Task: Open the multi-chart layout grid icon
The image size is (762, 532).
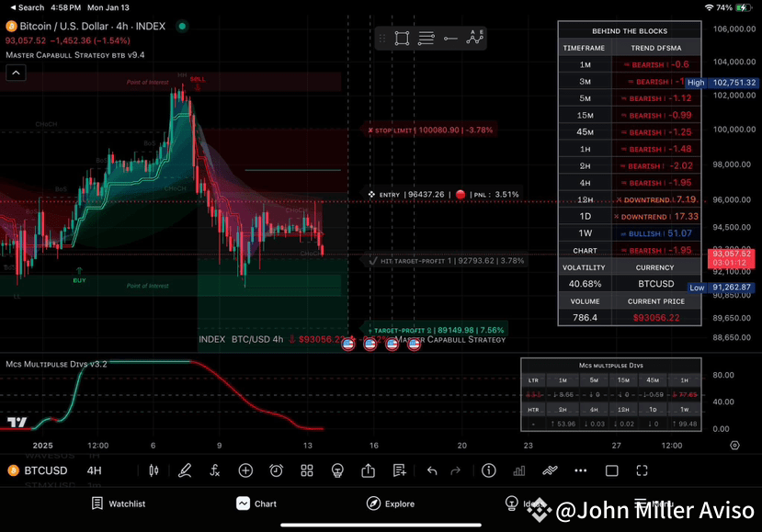Action: [x=306, y=470]
